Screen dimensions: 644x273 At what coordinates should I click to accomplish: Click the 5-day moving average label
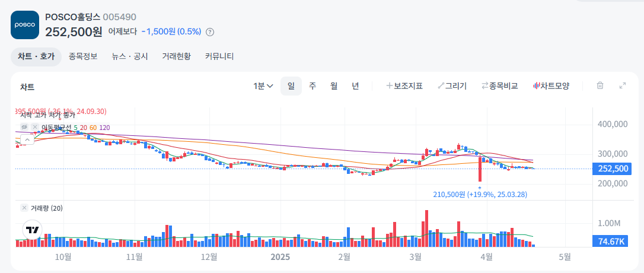75,128
